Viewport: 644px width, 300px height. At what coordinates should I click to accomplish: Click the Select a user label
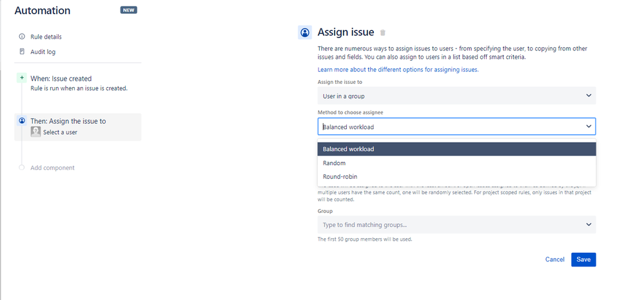click(60, 132)
